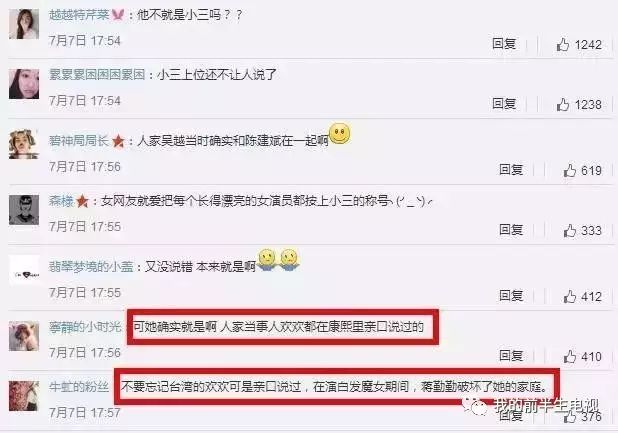The image size is (618, 433).
Task: Like the comment with 1242 likes
Action: pos(563,45)
